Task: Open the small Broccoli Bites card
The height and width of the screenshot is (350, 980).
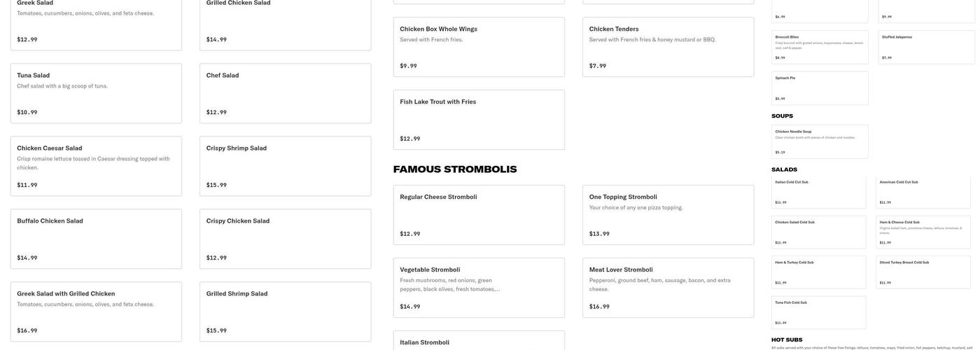Action: pos(820,48)
